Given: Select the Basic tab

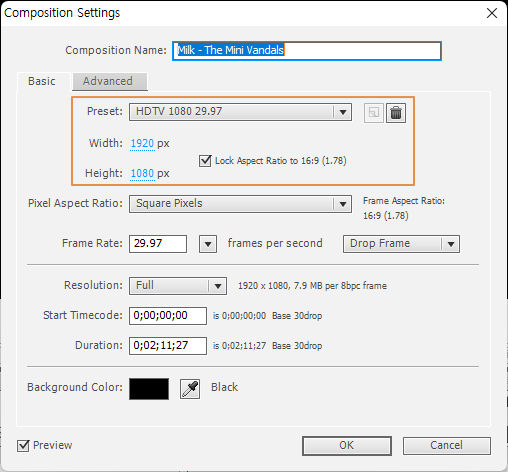Looking at the screenshot, I should (43, 81).
